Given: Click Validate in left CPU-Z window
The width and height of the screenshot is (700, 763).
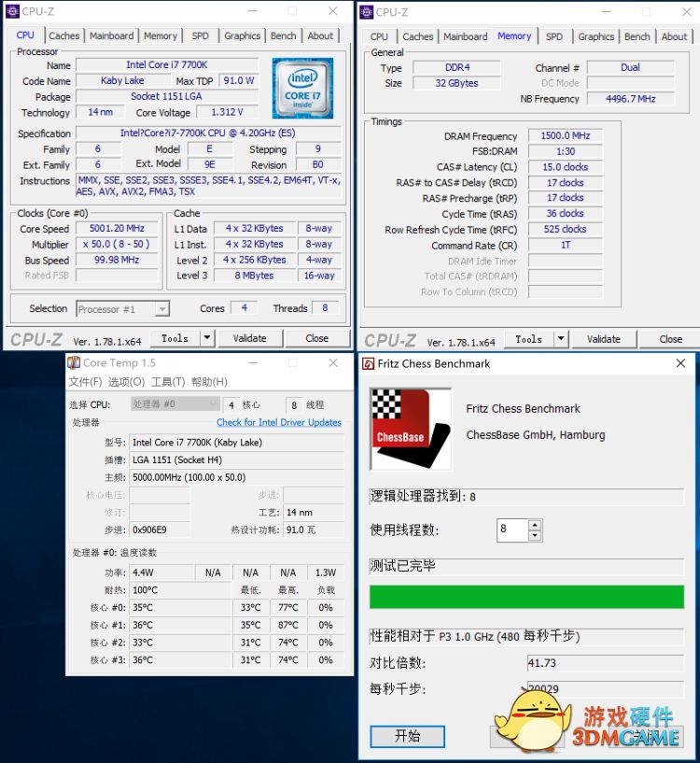Looking at the screenshot, I should click(249, 338).
